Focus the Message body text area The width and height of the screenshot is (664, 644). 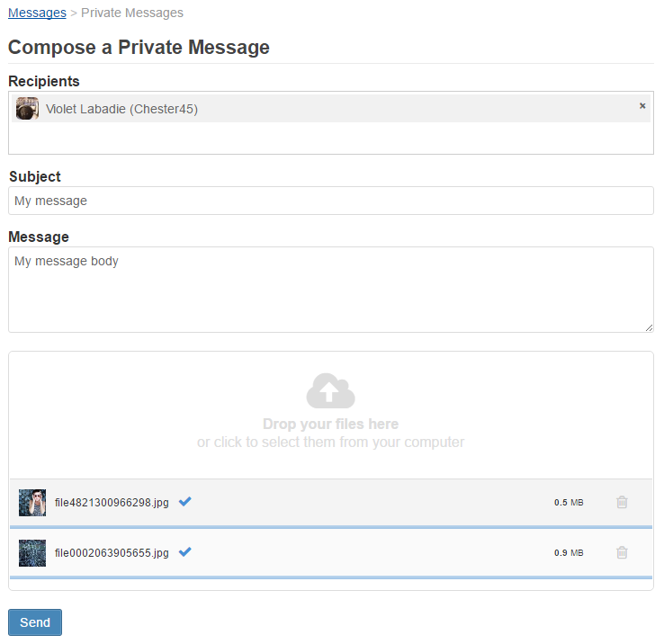pos(331,290)
